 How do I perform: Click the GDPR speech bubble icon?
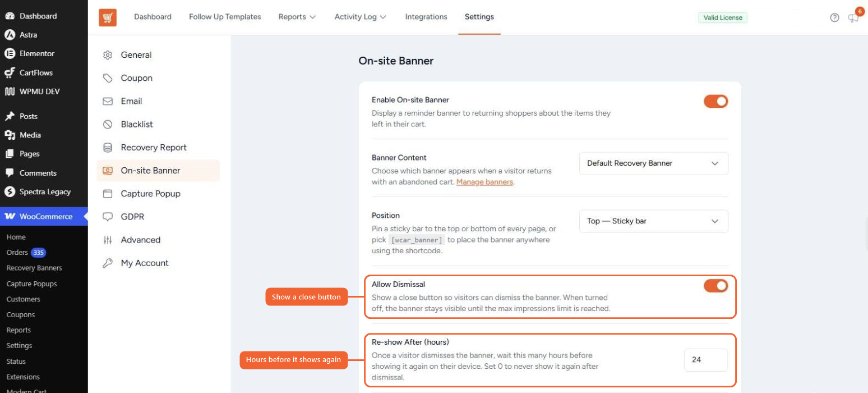click(x=108, y=217)
